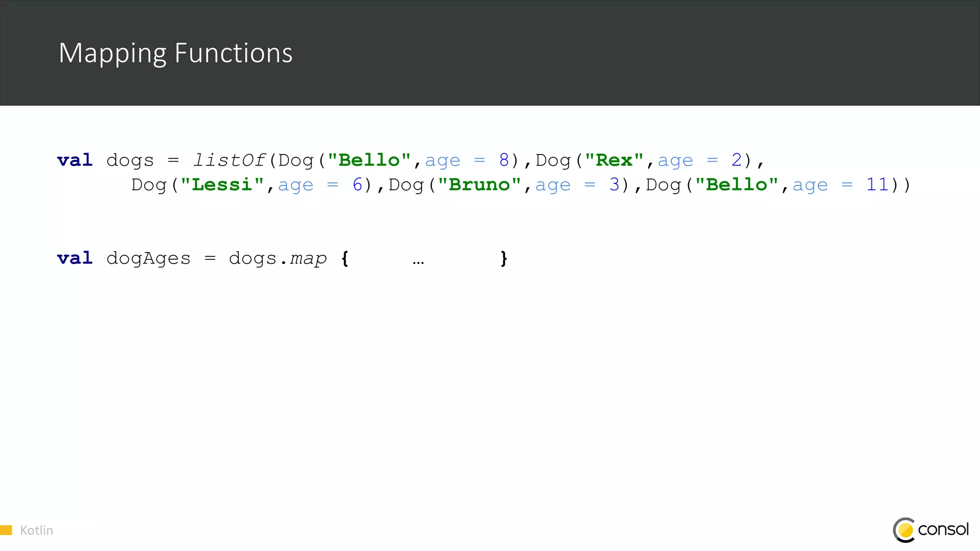Click the 'listOf' function name
Viewport: 980px width, 551px height.
(229, 160)
